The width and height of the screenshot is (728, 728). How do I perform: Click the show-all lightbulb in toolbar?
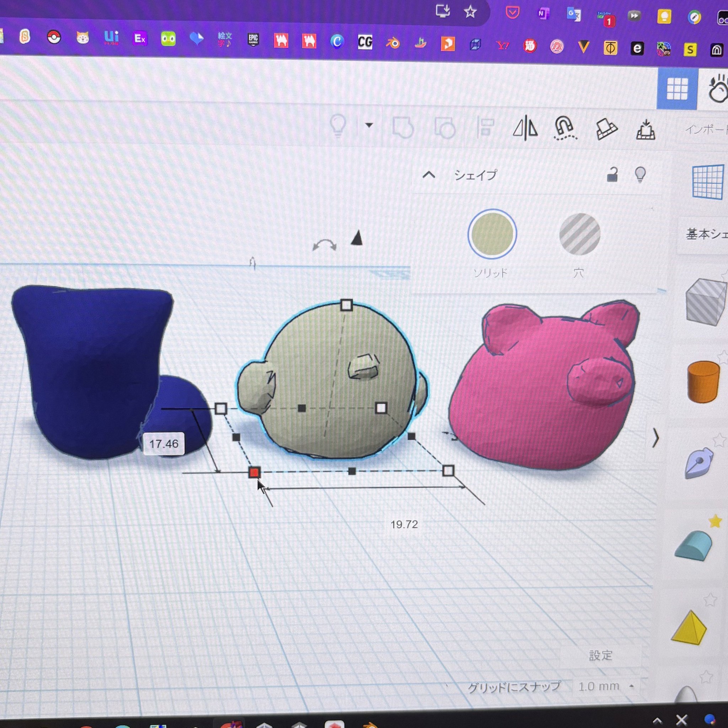click(338, 125)
